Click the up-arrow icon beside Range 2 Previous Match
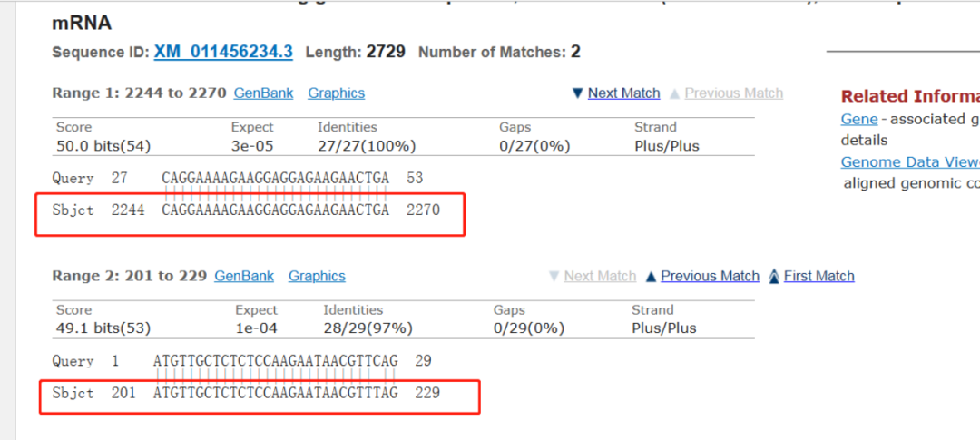The image size is (980, 440). [x=651, y=277]
